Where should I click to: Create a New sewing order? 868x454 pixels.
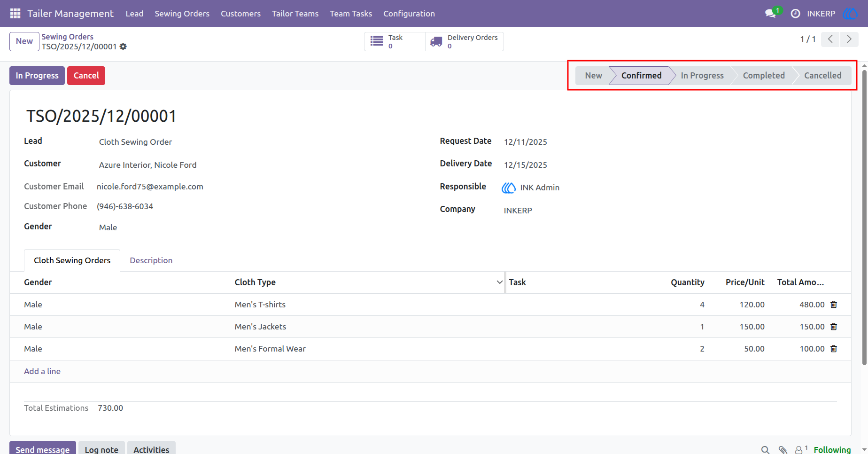(x=24, y=41)
